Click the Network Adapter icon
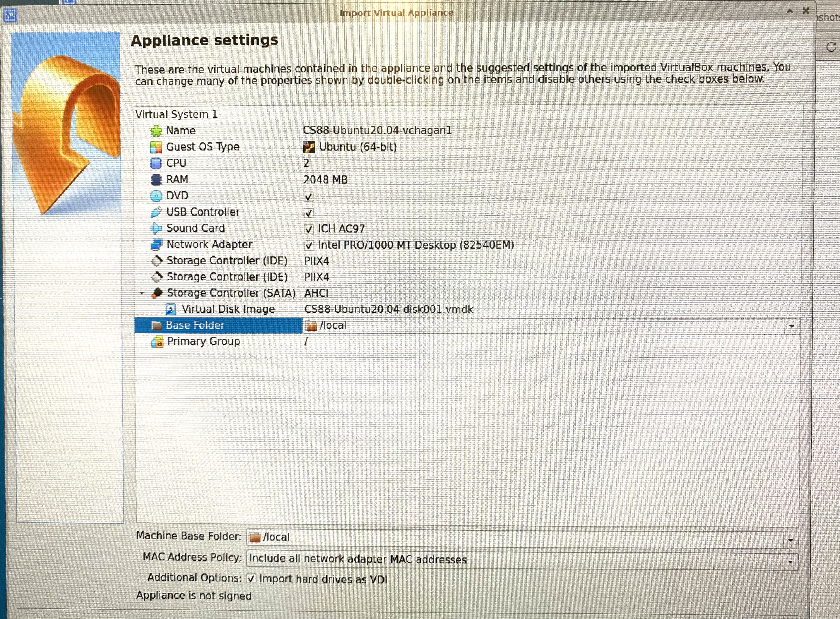This screenshot has width=840, height=619. point(156,245)
